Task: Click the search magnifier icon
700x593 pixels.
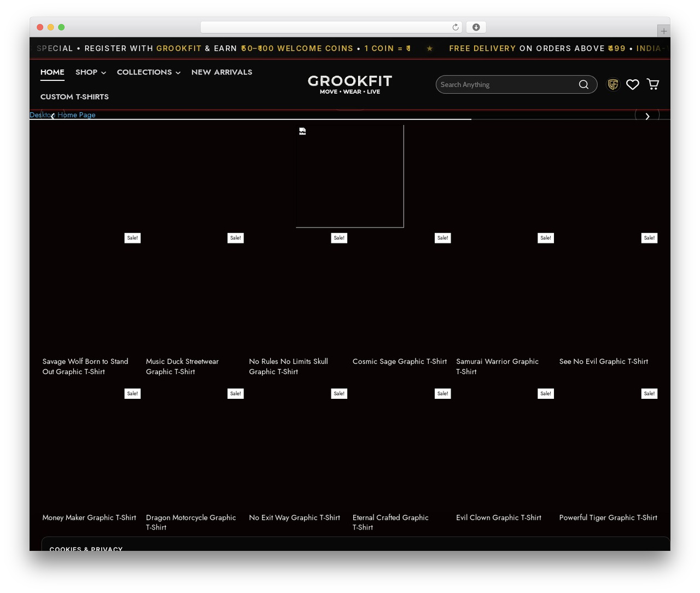Action: (584, 84)
